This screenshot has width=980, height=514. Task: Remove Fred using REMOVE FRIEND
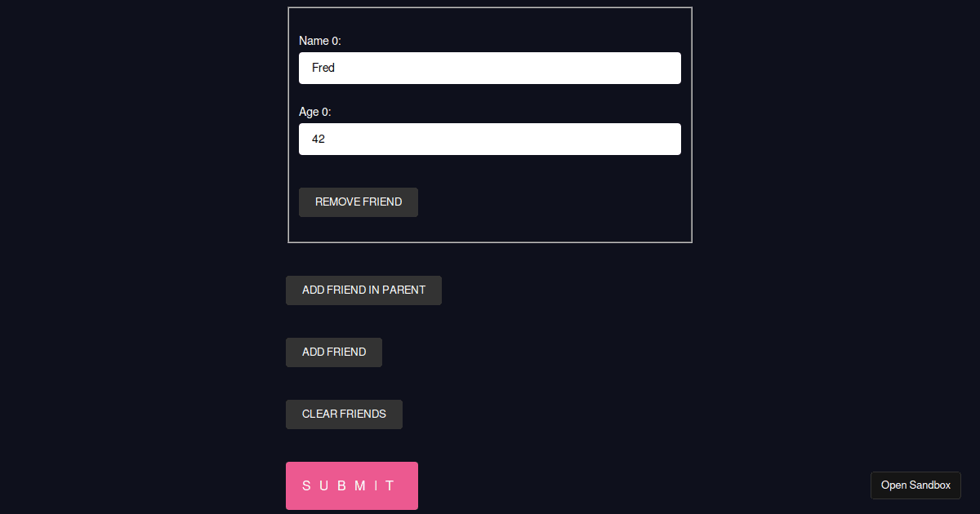click(x=358, y=202)
